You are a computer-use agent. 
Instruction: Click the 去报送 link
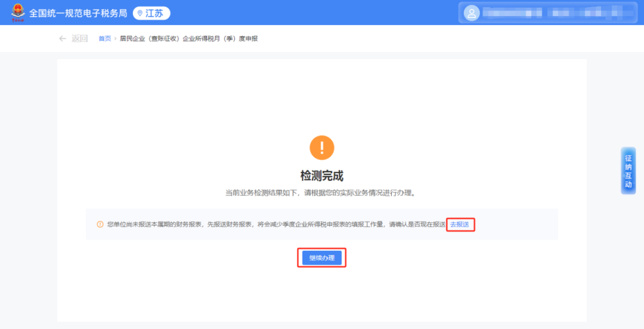[x=460, y=225]
